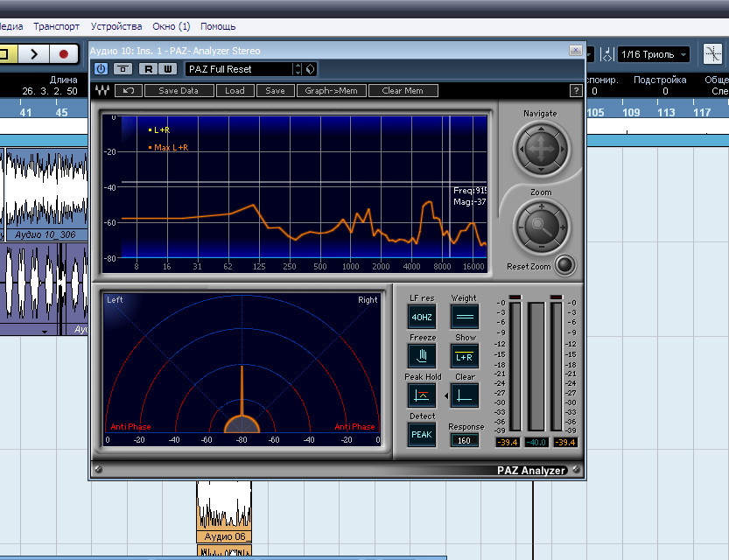Click the Cubase record button
The image size is (729, 560).
click(64, 54)
